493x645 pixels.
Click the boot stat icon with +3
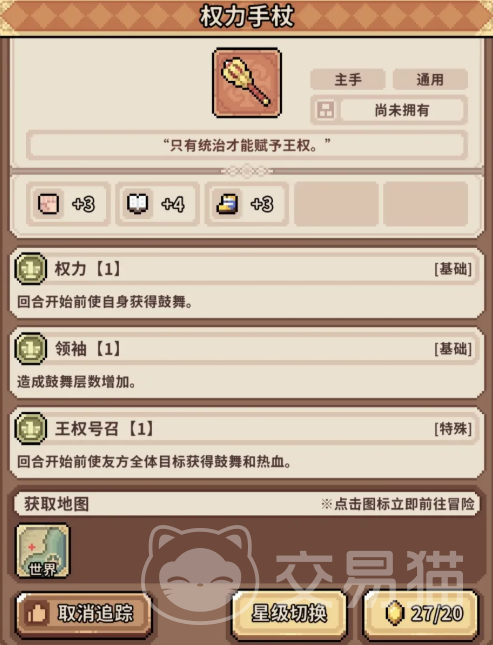[227, 204]
